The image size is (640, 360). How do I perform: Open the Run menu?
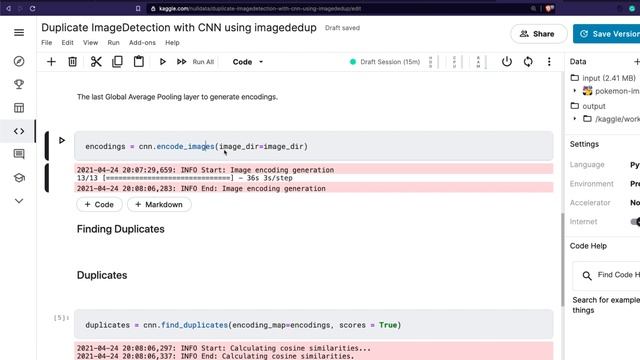113,42
